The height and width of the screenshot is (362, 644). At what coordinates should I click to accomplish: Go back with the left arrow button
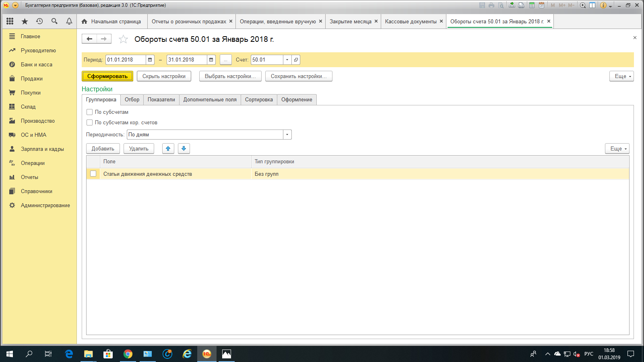click(x=89, y=39)
